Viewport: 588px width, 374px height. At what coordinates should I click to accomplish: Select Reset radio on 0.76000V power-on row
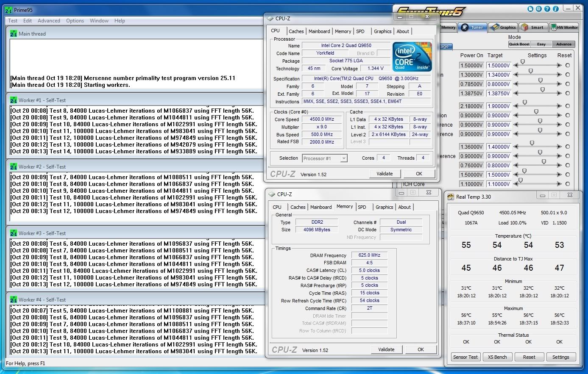click(568, 166)
